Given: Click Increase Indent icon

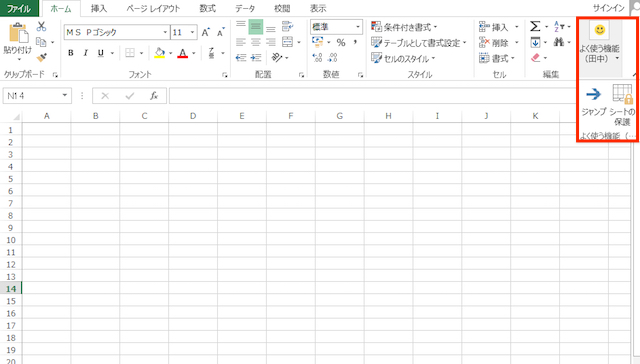Looking at the screenshot, I should (256, 58).
